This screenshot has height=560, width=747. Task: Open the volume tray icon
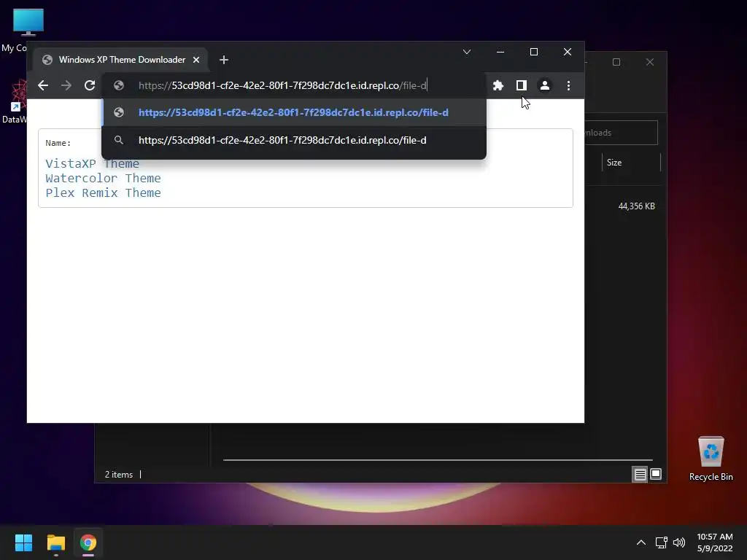click(679, 542)
